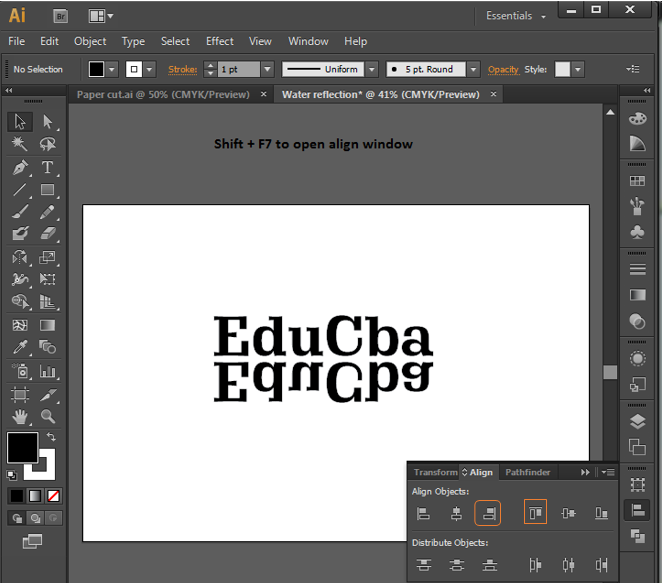
Task: Click Horizontal Align Left in Align panel
Action: click(423, 513)
